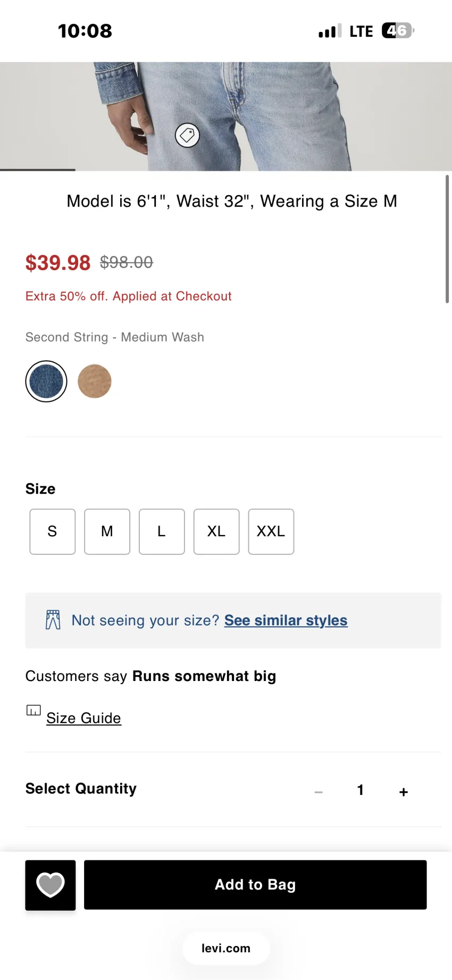Select size S
Viewport: 452px width, 980px height.
pyautogui.click(x=53, y=531)
